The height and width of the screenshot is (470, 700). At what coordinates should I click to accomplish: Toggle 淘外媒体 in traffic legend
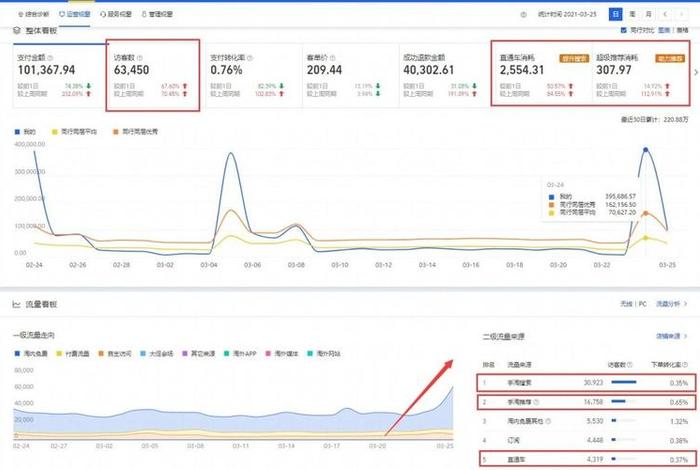[x=282, y=354]
